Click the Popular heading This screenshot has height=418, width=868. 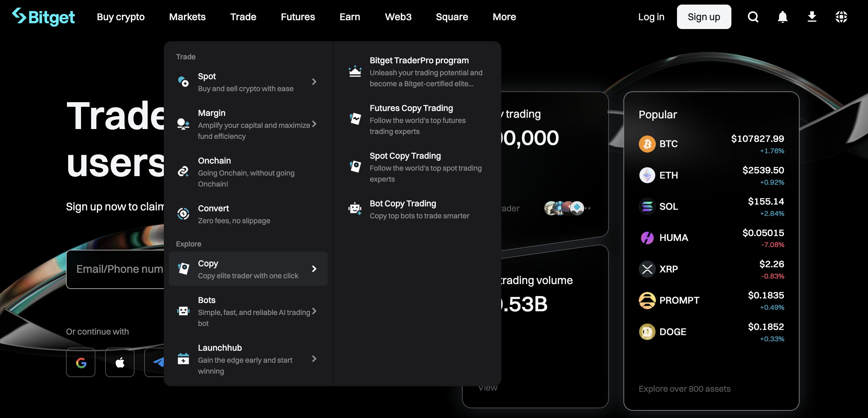(x=657, y=115)
